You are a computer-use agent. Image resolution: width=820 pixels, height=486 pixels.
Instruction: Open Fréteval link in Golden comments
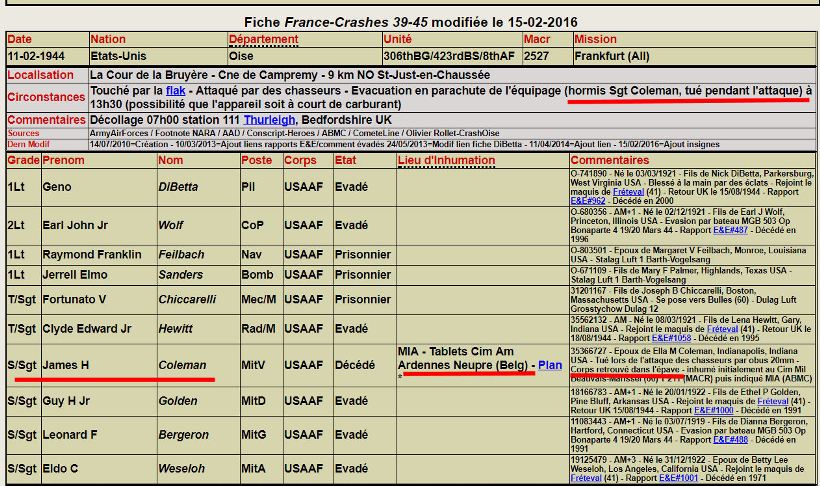pos(772,401)
